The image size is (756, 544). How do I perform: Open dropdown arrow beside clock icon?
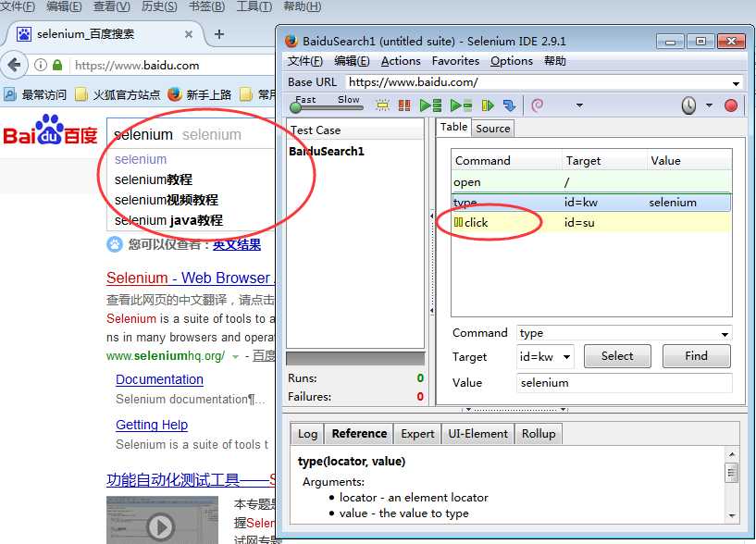[709, 105]
